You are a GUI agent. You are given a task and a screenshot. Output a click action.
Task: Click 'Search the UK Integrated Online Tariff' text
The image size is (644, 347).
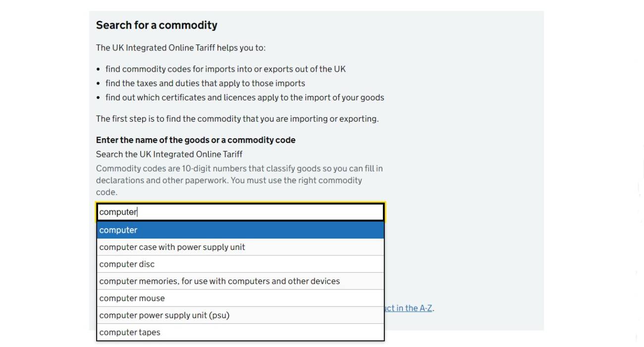pos(169,154)
